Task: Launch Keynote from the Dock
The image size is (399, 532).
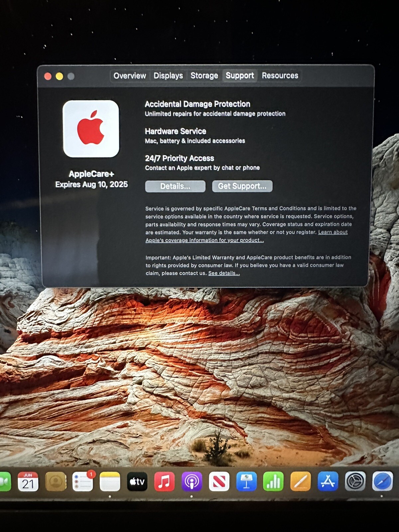Action: pos(246,481)
